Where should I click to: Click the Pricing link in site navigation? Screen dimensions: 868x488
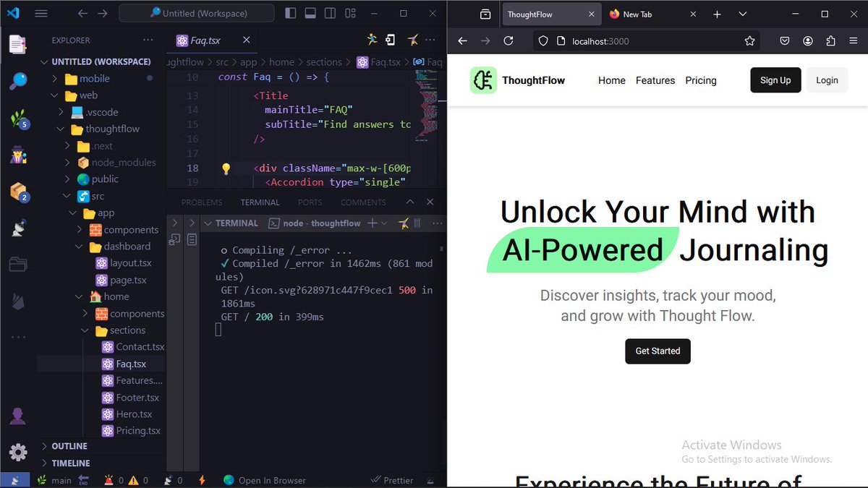click(701, 80)
